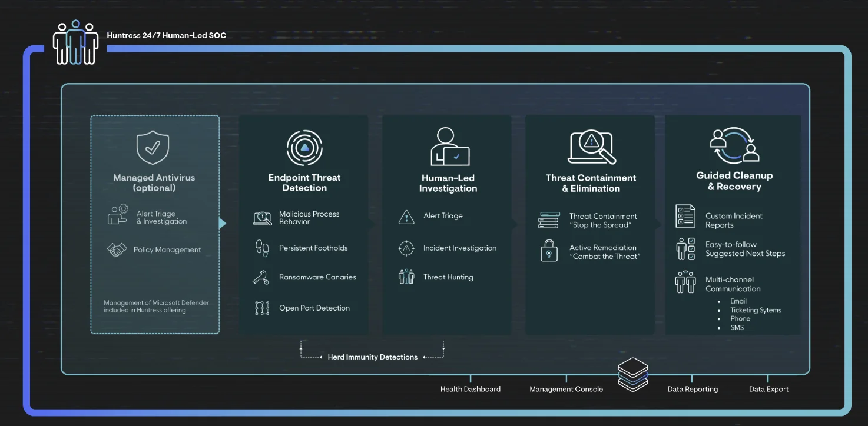Screen dimensions: 868x426
Task: Select the Threat Hunting text
Action: click(448, 277)
